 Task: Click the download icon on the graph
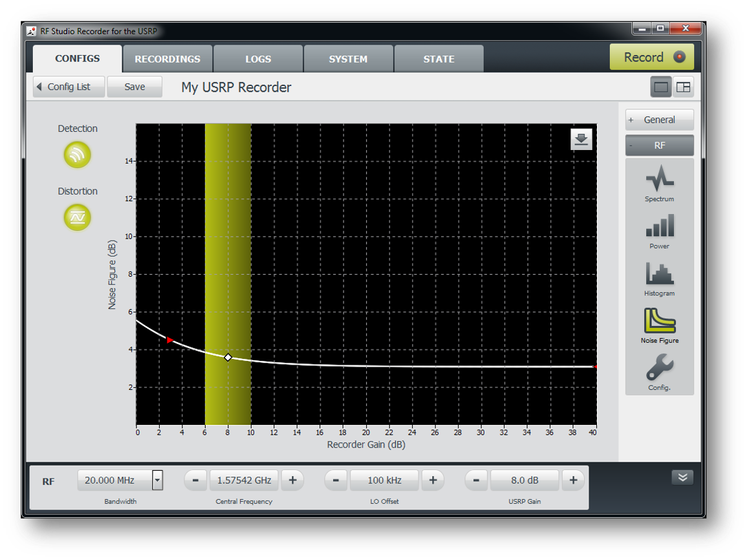pos(581,140)
